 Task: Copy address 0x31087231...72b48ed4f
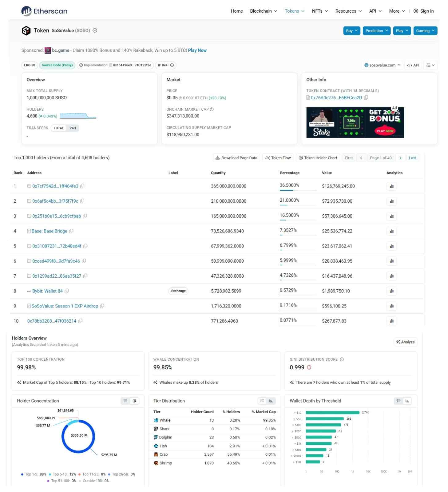click(x=85, y=246)
